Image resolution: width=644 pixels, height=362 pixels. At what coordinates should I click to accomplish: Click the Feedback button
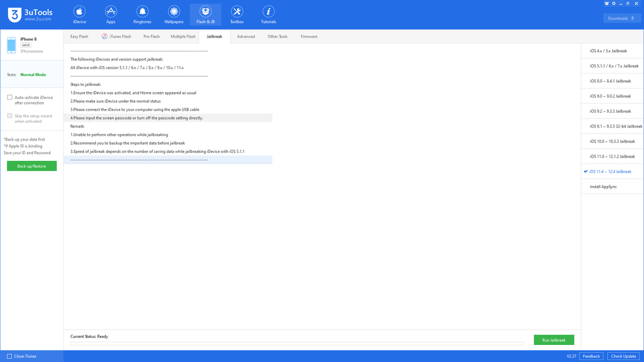(591, 356)
